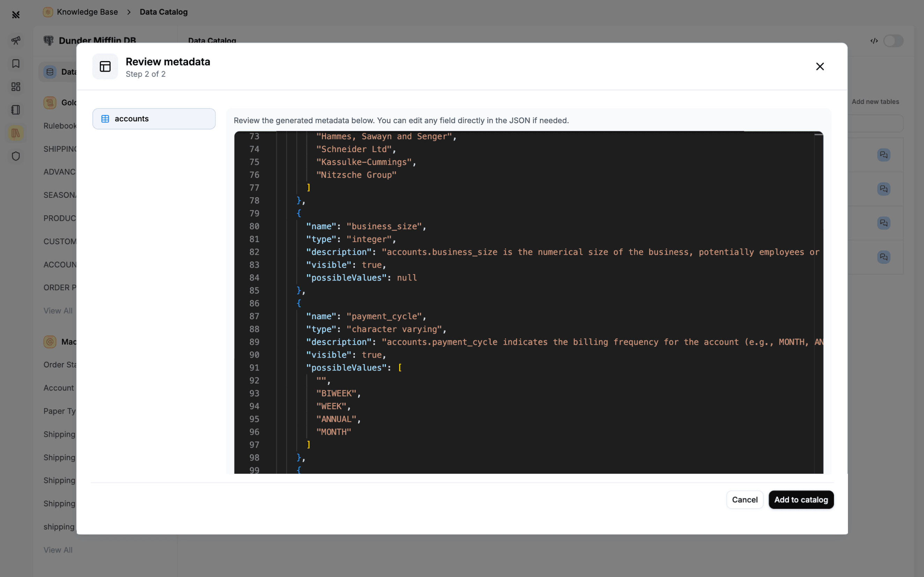Select the highlighted library books sidebar icon
Screen dimensions: 924x577
[16, 133]
